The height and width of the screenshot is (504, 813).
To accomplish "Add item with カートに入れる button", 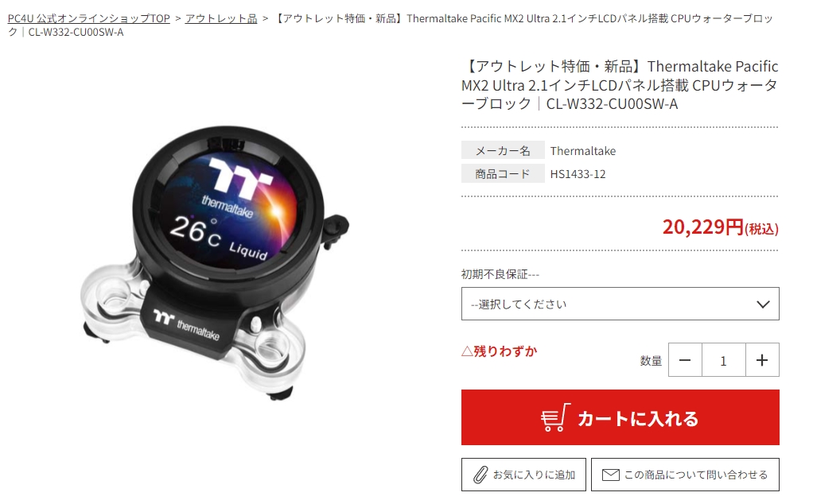I will [x=620, y=417].
